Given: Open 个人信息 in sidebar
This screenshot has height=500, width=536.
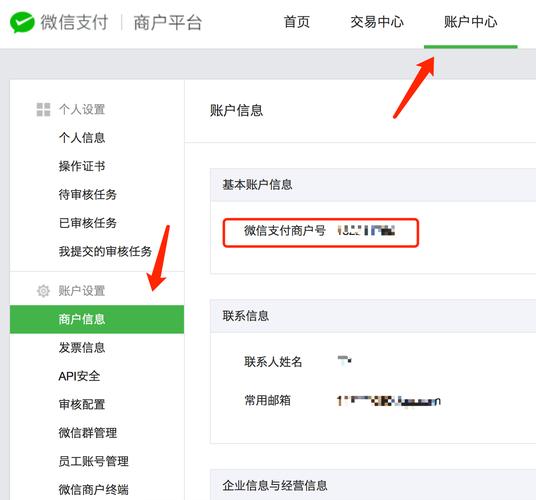Looking at the screenshot, I should (82, 138).
